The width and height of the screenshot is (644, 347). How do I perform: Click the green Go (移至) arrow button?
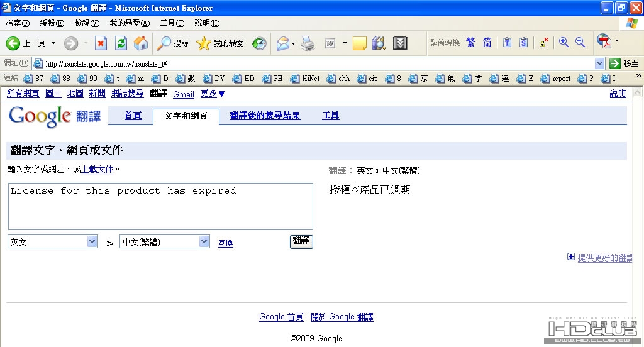pos(615,63)
